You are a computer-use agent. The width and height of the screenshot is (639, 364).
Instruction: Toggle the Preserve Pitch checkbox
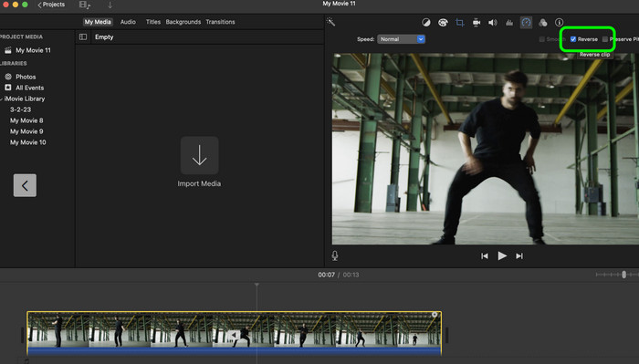pyautogui.click(x=605, y=39)
